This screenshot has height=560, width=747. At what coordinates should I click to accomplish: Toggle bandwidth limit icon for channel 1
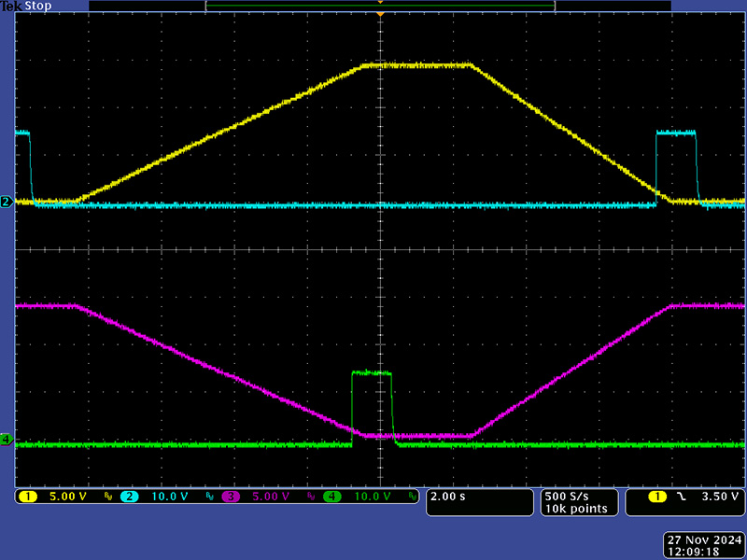point(107,497)
